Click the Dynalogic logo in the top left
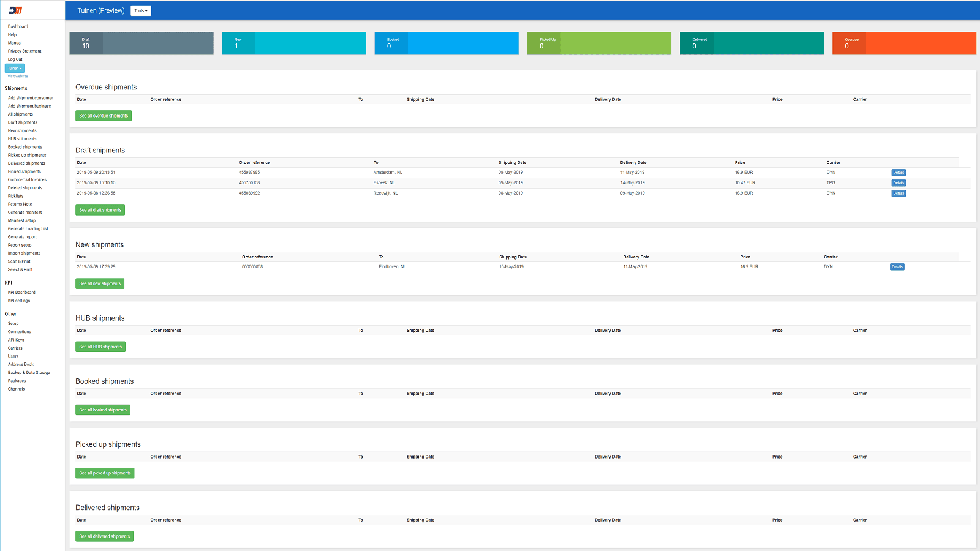Viewport: 980px width, 551px height. tap(16, 9)
